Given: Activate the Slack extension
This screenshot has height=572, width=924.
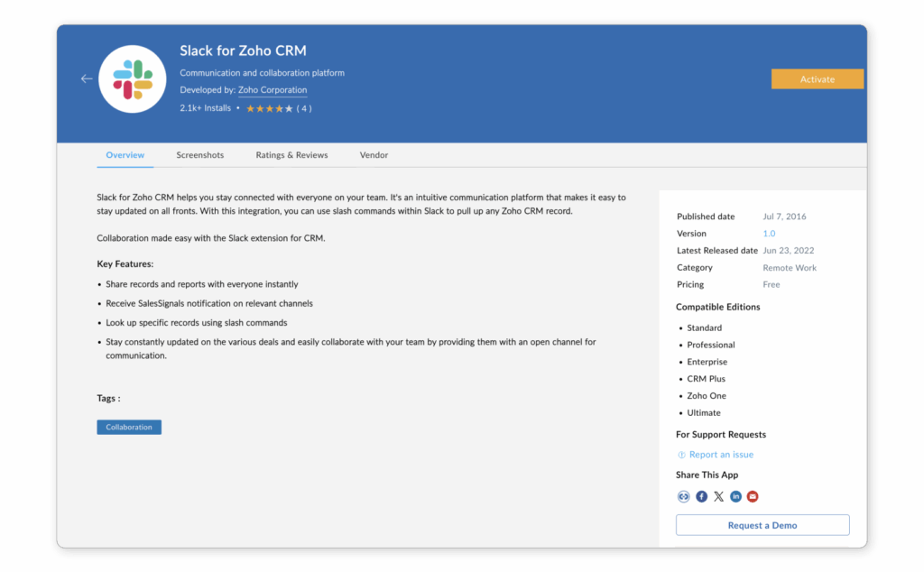Looking at the screenshot, I should pyautogui.click(x=818, y=78).
